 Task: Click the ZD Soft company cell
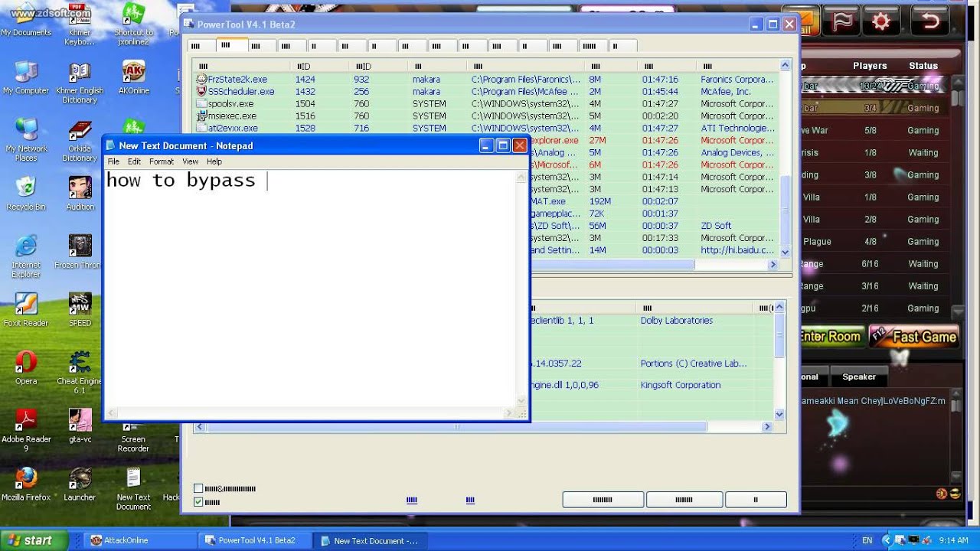tap(716, 226)
